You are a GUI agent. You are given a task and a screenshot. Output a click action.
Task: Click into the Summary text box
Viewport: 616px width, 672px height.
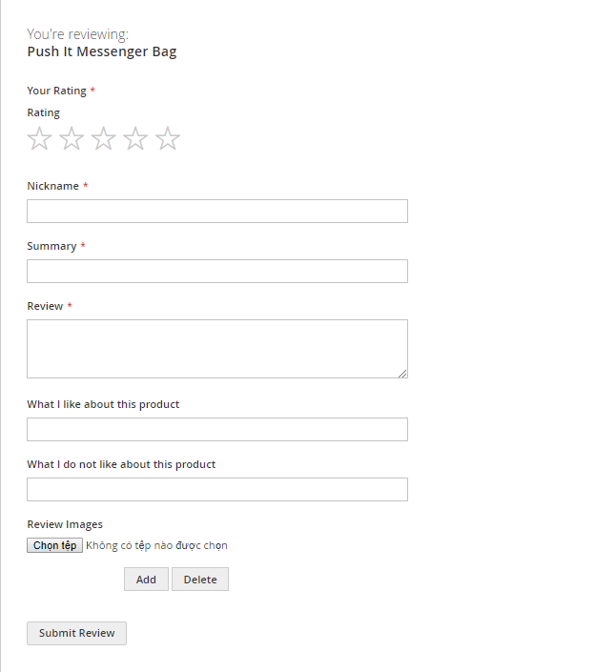[x=217, y=271]
